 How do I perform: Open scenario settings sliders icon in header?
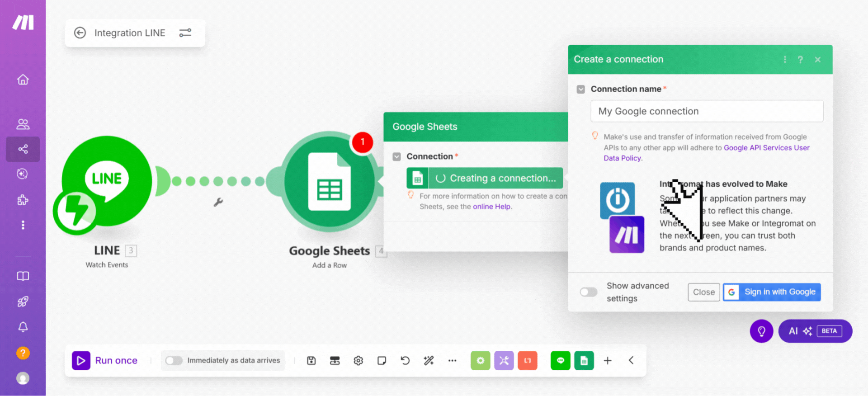(x=185, y=33)
